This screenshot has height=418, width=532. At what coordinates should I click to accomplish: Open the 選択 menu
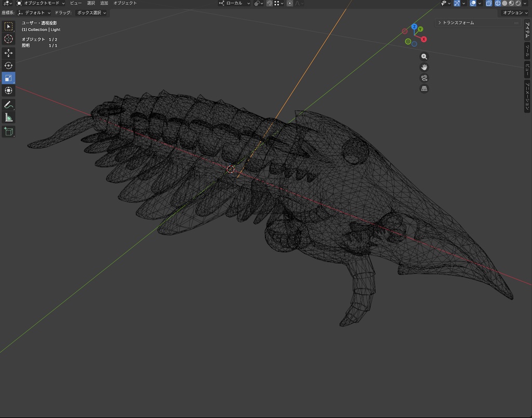pyautogui.click(x=91, y=3)
